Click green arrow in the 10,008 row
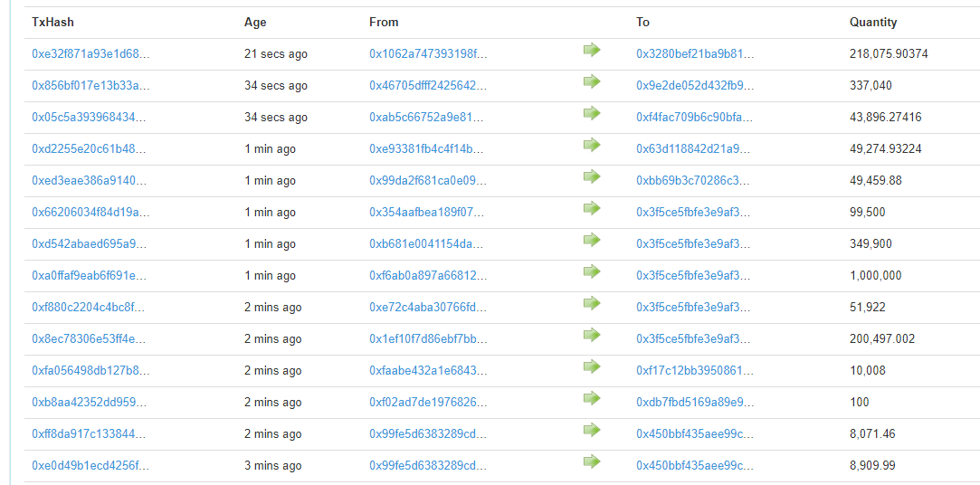The height and width of the screenshot is (485, 980). point(592,366)
